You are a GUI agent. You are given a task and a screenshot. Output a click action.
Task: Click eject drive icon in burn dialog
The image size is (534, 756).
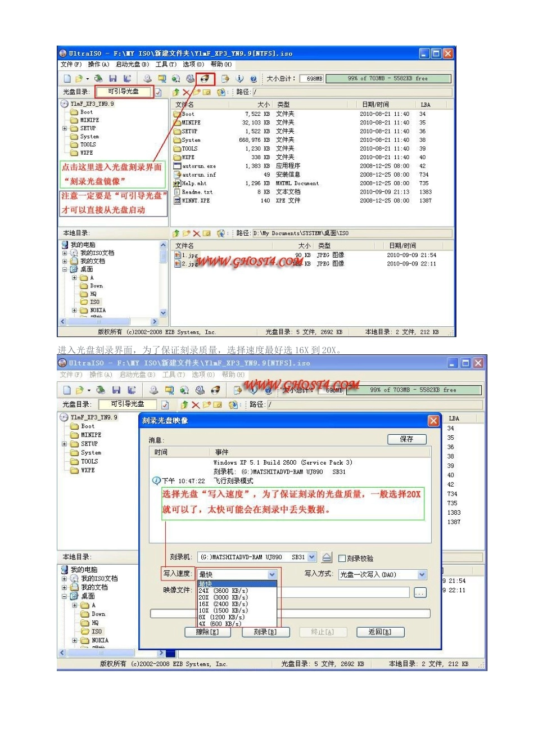(x=327, y=557)
